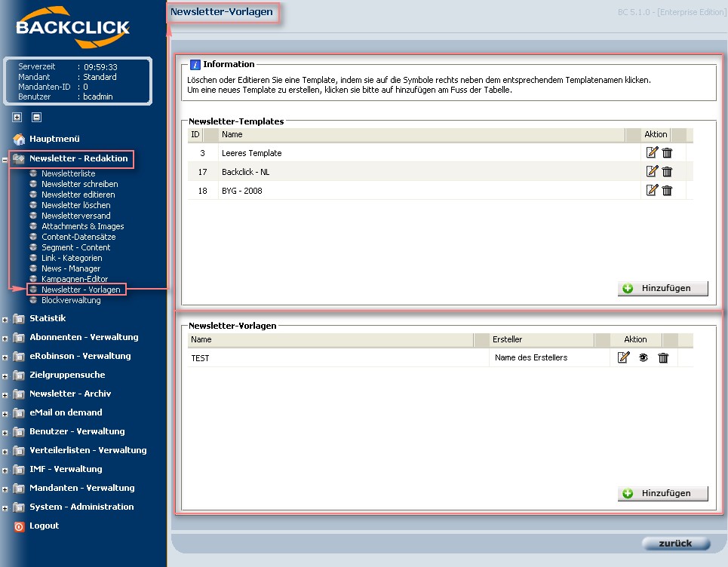
Task: Expand all menu items with plus icon
Action: [17, 117]
